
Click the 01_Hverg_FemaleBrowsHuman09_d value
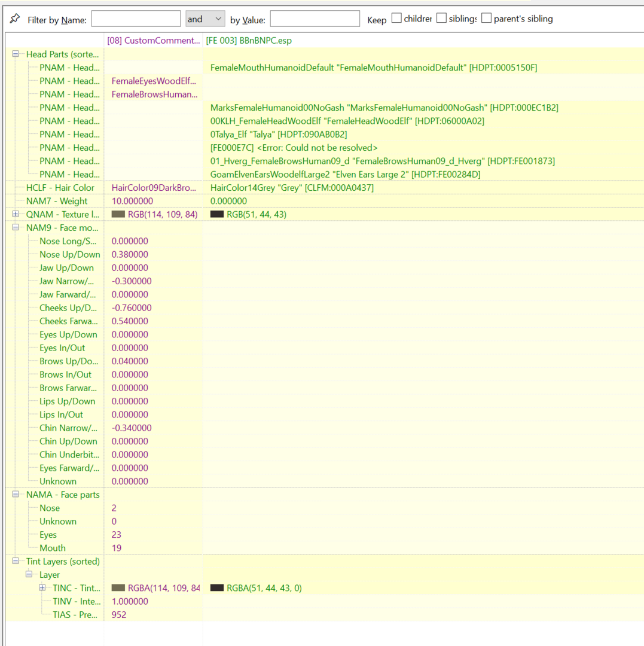click(x=383, y=161)
